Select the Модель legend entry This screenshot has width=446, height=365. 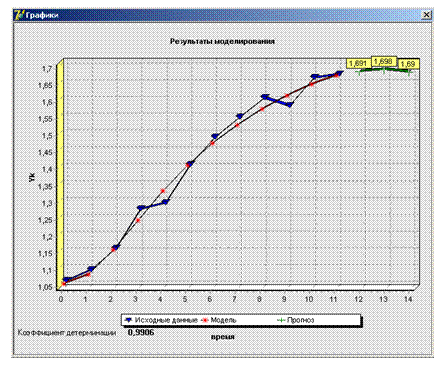pyautogui.click(x=219, y=320)
